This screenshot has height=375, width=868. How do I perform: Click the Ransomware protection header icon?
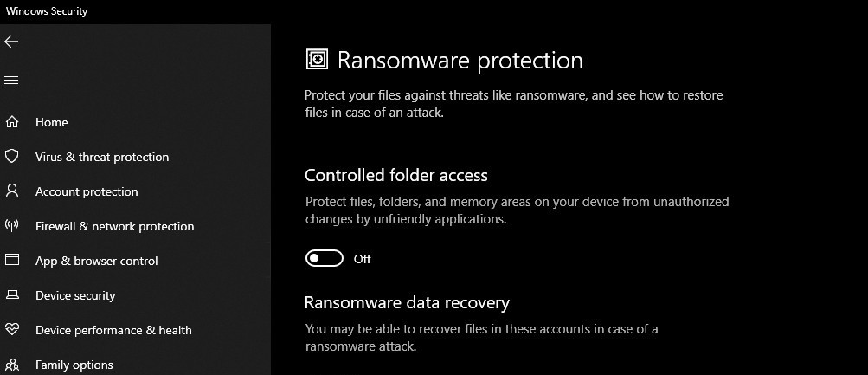(x=318, y=60)
